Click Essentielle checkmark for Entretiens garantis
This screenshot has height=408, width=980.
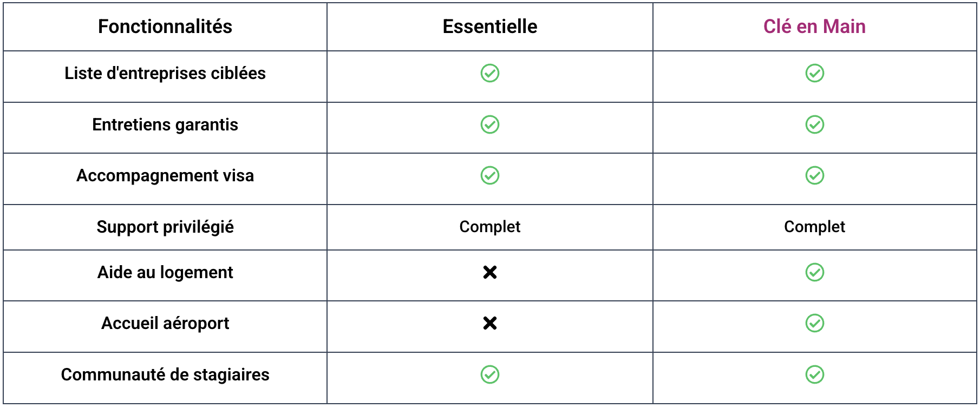pyautogui.click(x=489, y=124)
